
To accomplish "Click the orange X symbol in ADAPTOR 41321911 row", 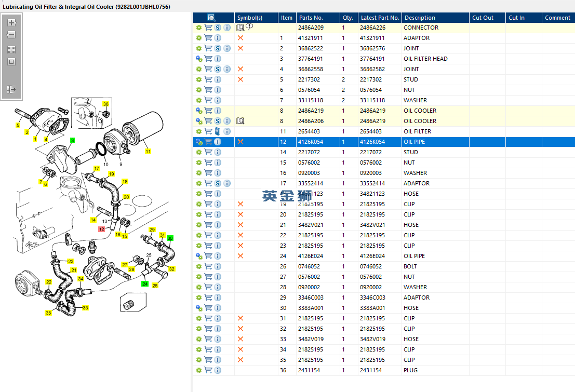I will pyautogui.click(x=240, y=38).
